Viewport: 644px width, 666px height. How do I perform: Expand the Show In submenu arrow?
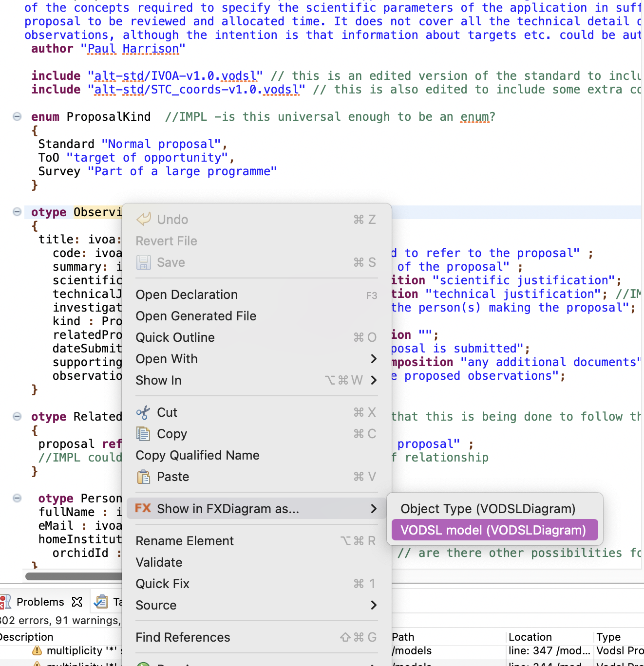[374, 380]
